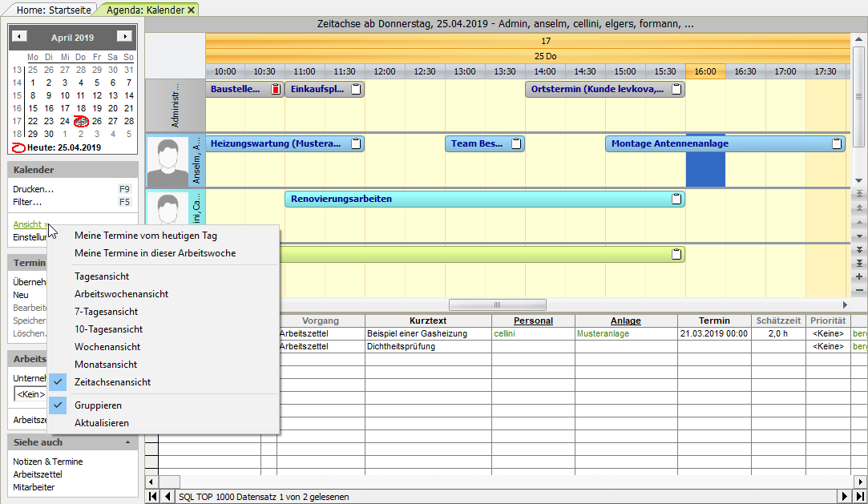Collapse the Siehe auch panel
This screenshot has height=504, width=868.
point(127,442)
